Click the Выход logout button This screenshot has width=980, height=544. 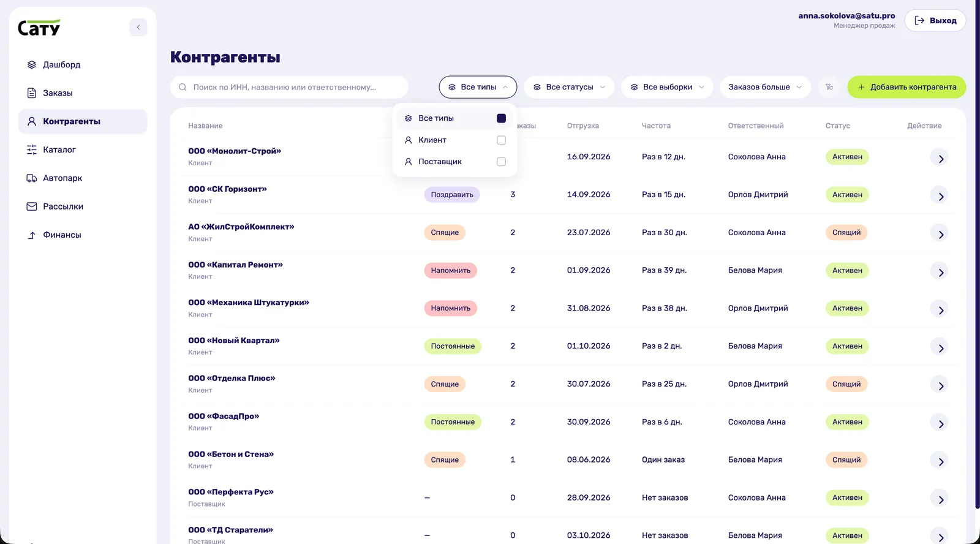[x=935, y=20]
